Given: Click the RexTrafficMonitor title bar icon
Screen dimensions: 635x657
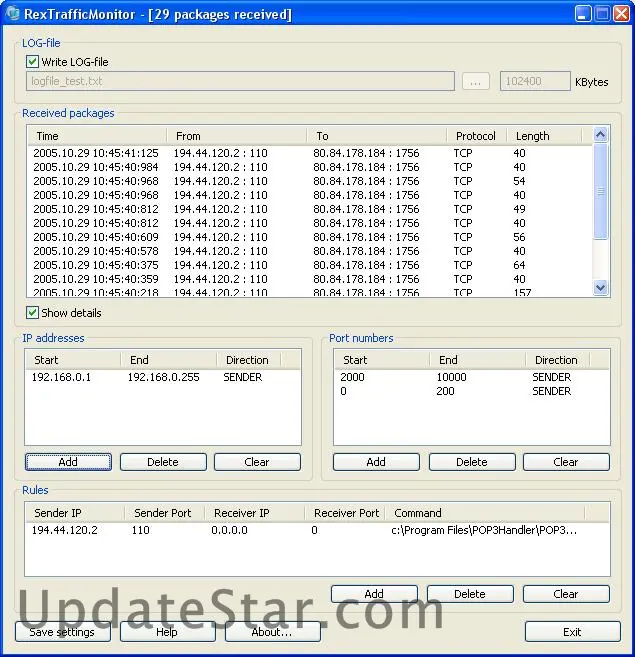Looking at the screenshot, I should point(12,14).
